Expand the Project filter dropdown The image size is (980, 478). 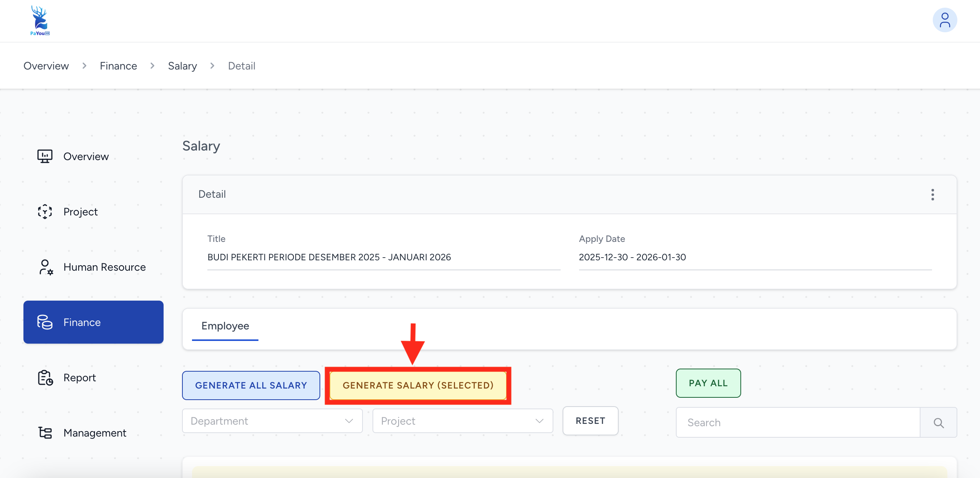click(462, 421)
